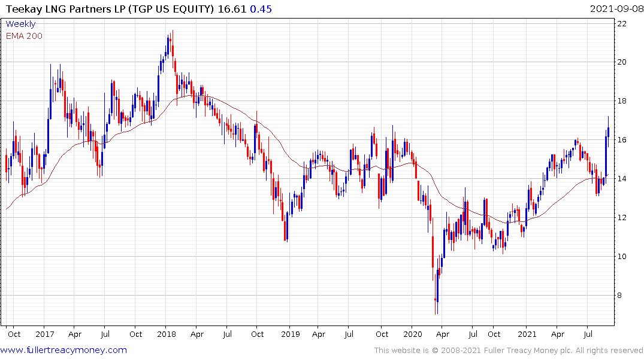Select the price change value 0.45
Viewport: 644px width, 359px height.
pyautogui.click(x=261, y=9)
